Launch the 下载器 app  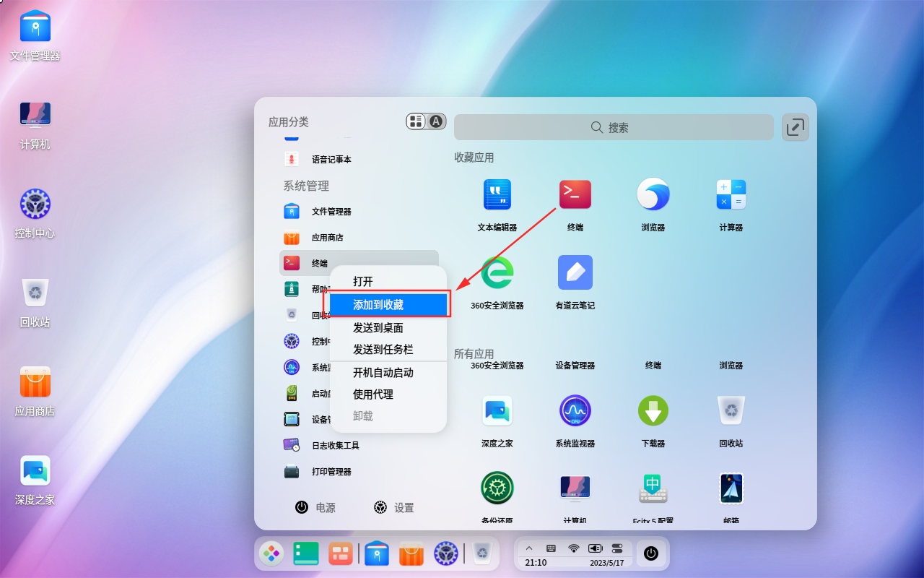pyautogui.click(x=653, y=410)
